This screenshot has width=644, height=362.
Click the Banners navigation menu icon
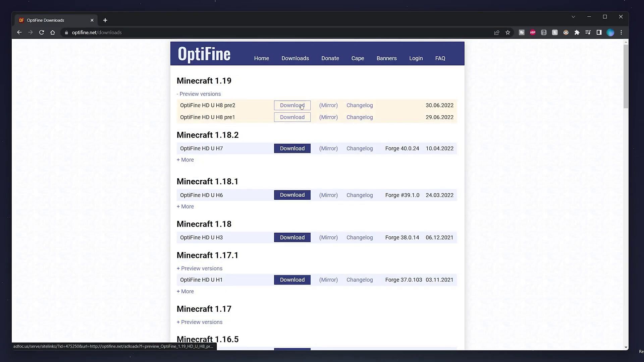pyautogui.click(x=387, y=58)
